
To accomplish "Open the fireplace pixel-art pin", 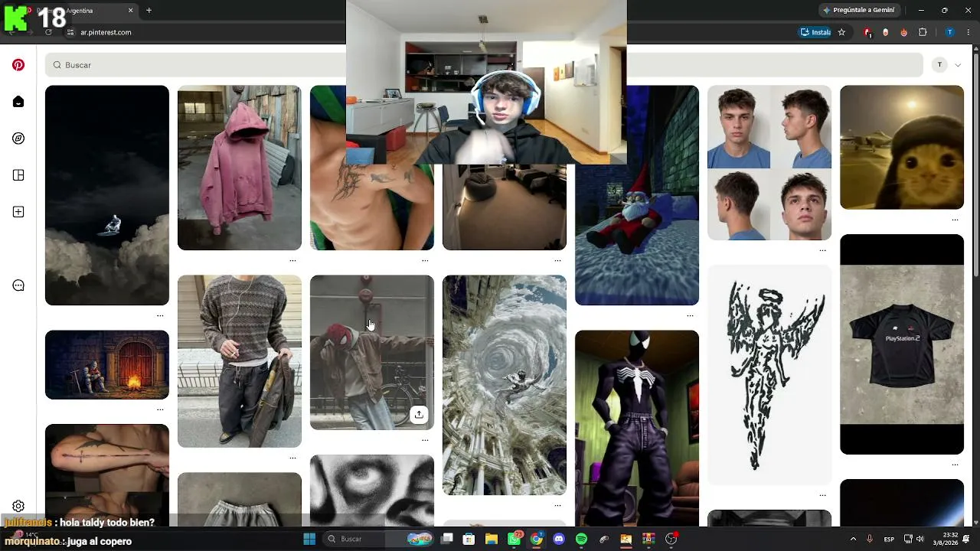I will pyautogui.click(x=107, y=365).
